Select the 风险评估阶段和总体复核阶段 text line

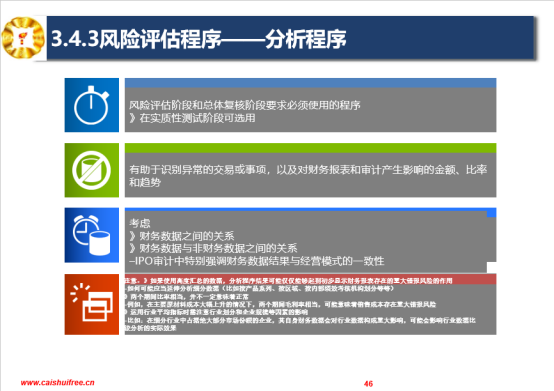244,105
